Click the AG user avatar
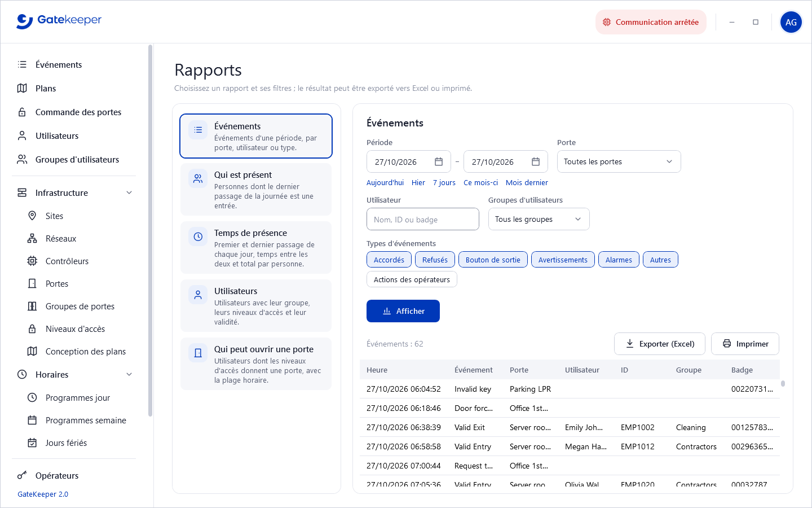Screen dimensions: 812x508 (791, 22)
